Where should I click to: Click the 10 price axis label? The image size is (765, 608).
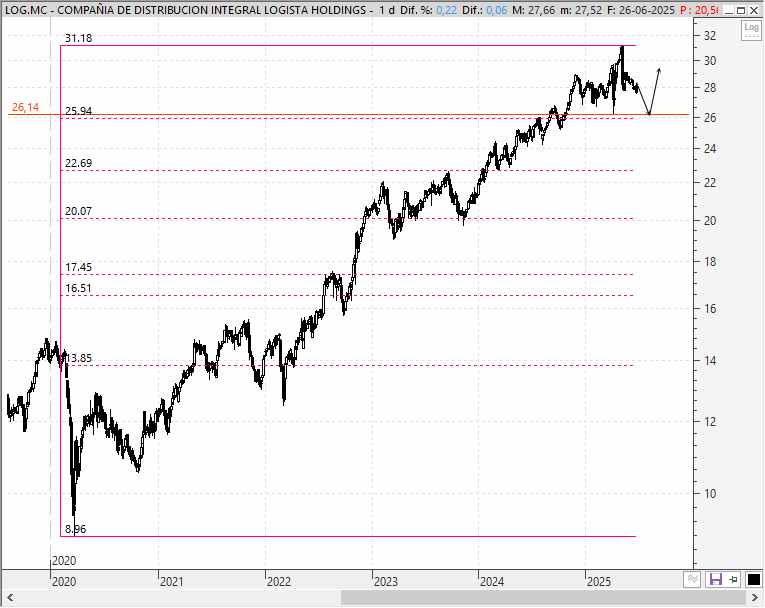[710, 494]
